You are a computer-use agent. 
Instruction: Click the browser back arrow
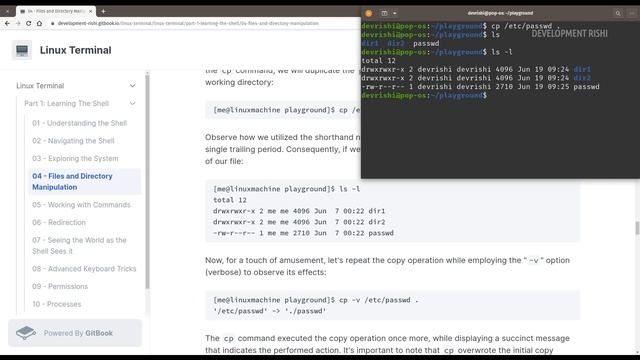pos(7,24)
